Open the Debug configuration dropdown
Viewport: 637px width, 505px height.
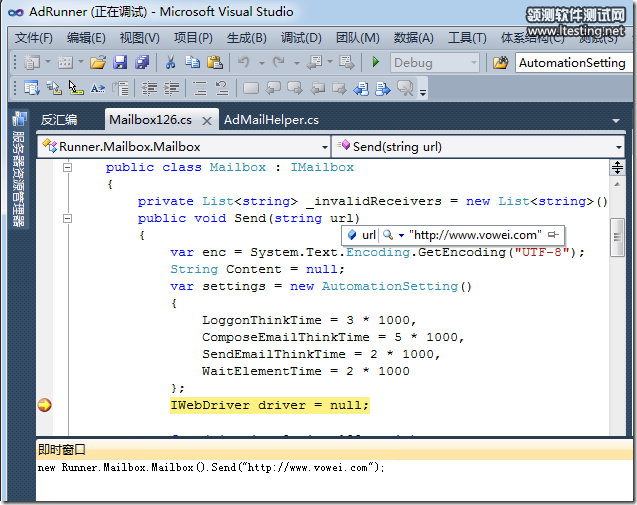click(x=473, y=63)
